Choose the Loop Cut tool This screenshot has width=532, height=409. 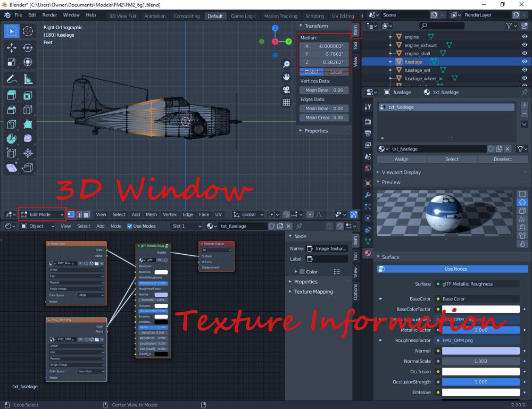coord(28,110)
